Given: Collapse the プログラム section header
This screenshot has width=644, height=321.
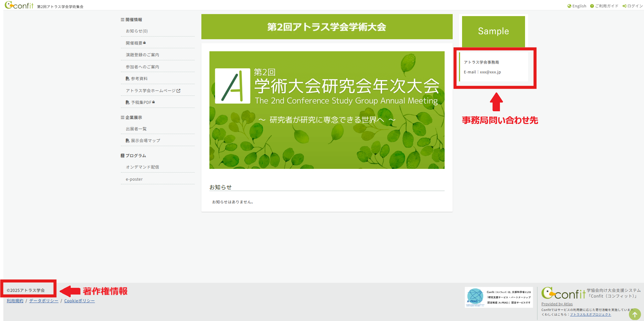Looking at the screenshot, I should pos(133,156).
